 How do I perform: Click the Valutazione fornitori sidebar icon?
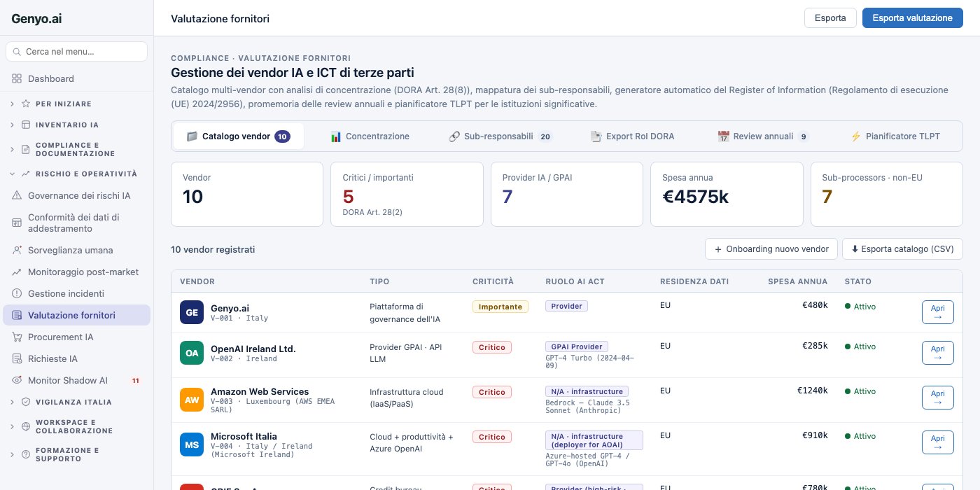click(17, 315)
